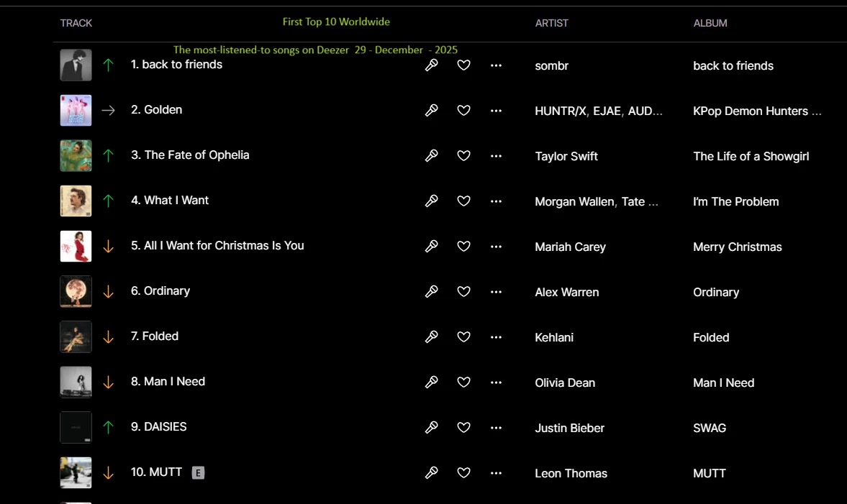The image size is (847, 504).
Task: Open more options menu for Golden
Action: [496, 111]
